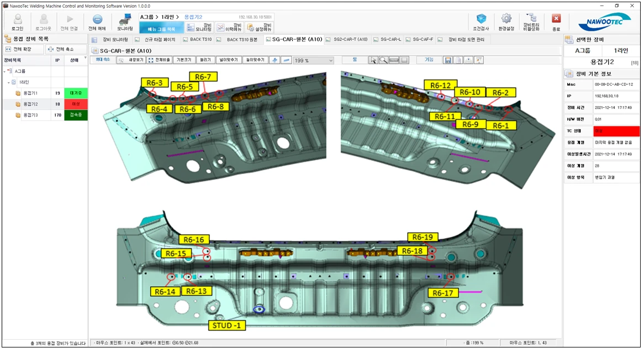Open the 모니터링 monitoring icon
The width and height of the screenshot is (644, 348).
[x=125, y=19]
